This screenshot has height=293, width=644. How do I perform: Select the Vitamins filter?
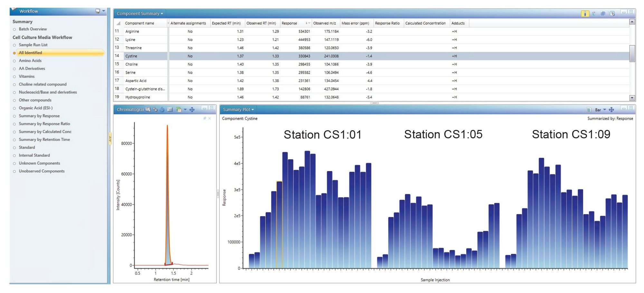click(26, 77)
